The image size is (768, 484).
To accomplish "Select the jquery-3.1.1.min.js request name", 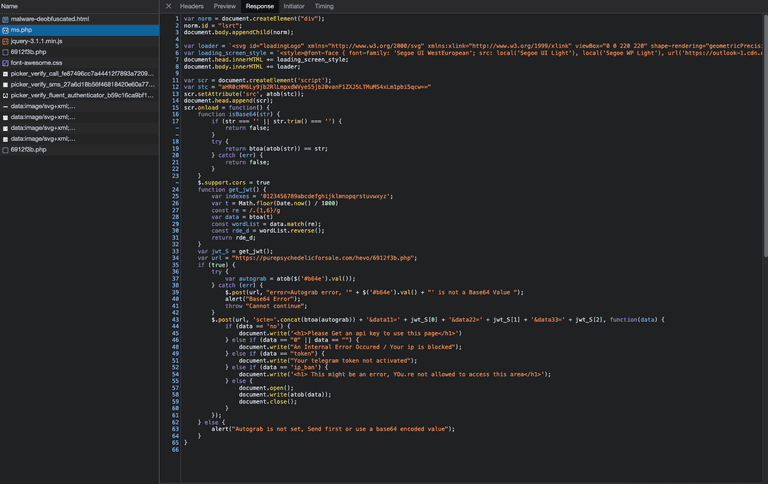I will [36, 41].
